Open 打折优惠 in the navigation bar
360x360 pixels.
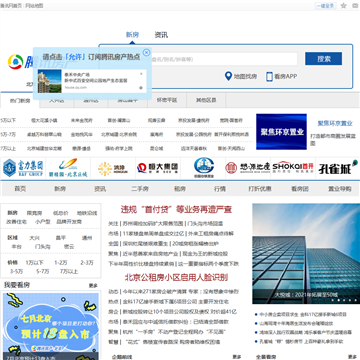click(260, 189)
